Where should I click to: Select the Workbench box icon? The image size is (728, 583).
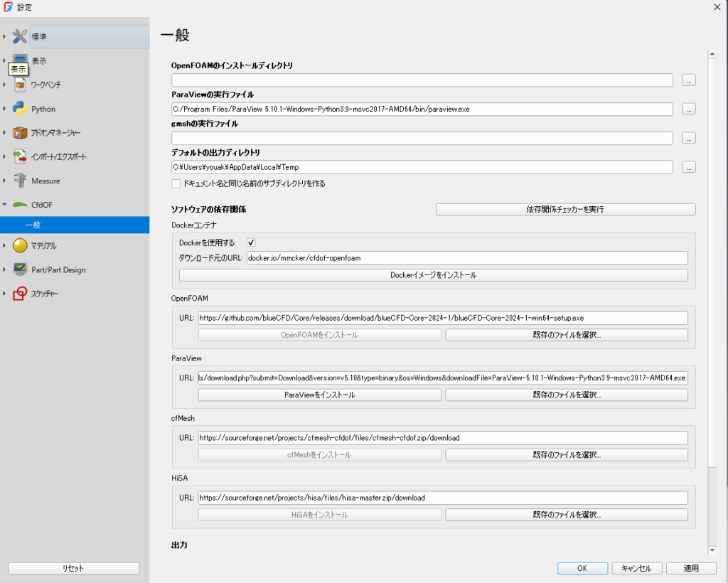click(20, 85)
